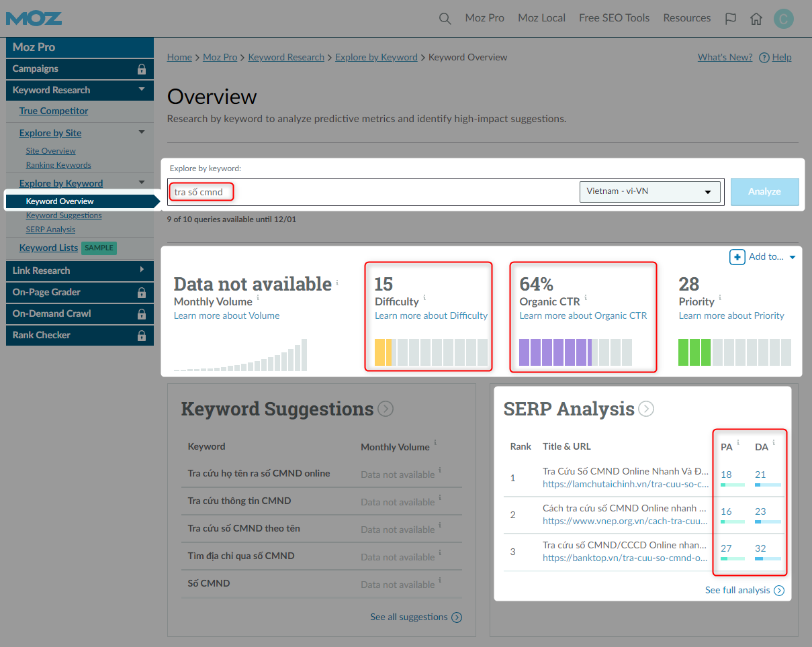The image size is (812, 647).
Task: Click the Analyze button
Action: click(x=765, y=191)
